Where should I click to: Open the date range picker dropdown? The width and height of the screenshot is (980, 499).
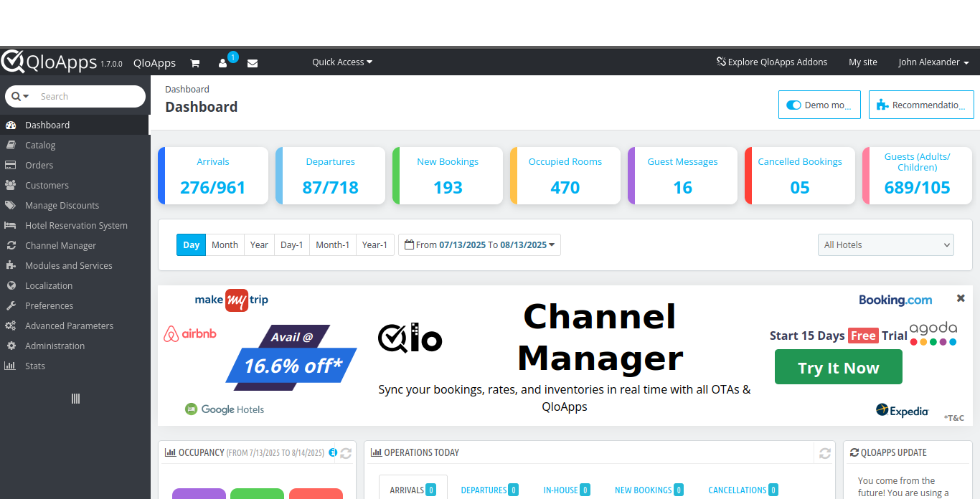tap(479, 244)
